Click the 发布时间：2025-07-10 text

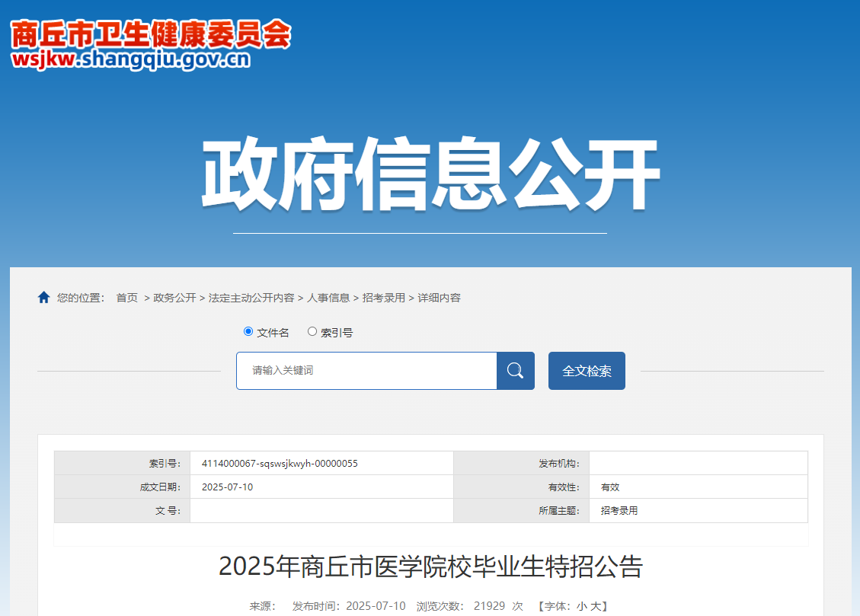point(349,606)
